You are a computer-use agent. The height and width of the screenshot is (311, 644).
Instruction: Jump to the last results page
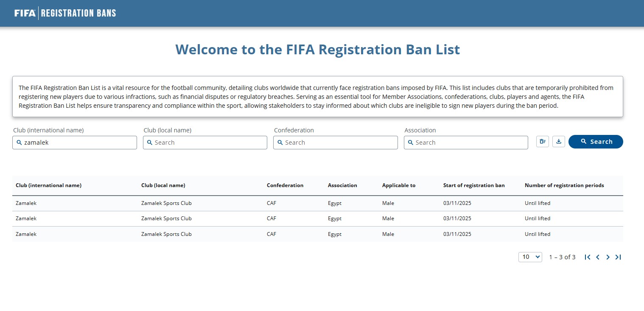pos(618,257)
